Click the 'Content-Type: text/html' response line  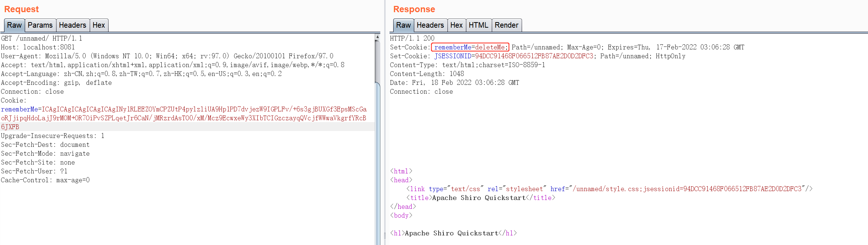tap(468, 65)
